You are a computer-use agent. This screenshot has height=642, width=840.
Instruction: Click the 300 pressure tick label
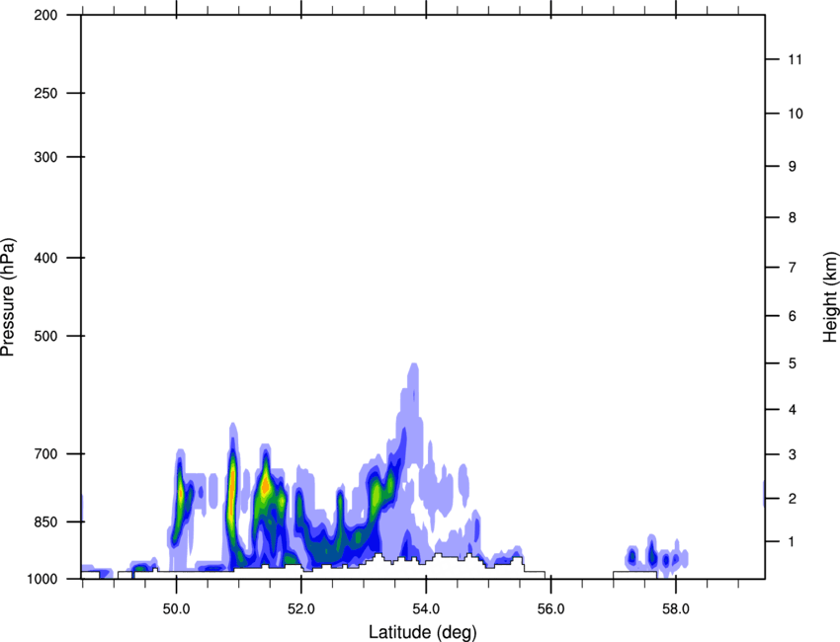[x=46, y=157]
